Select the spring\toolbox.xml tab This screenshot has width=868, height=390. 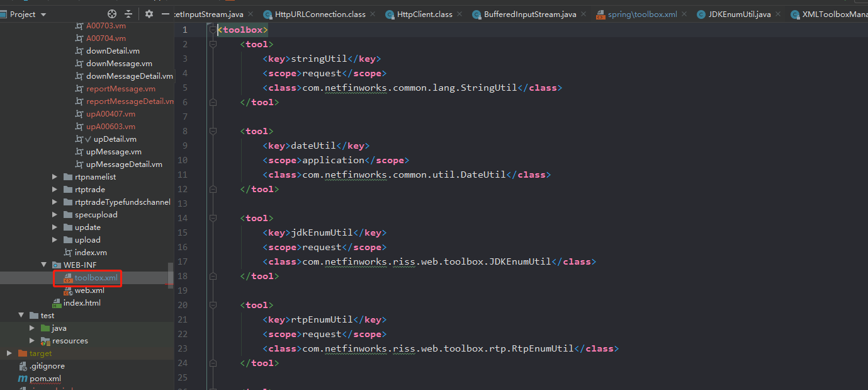pos(642,14)
